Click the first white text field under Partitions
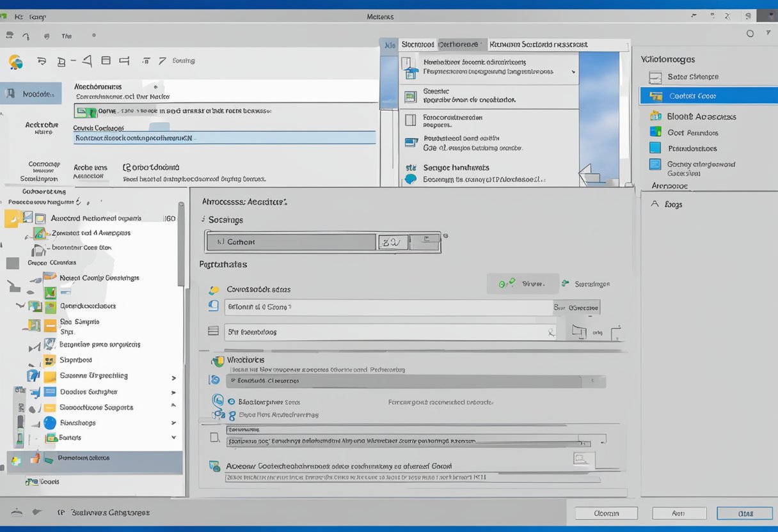Viewport: 778px width, 532px height. (389, 308)
